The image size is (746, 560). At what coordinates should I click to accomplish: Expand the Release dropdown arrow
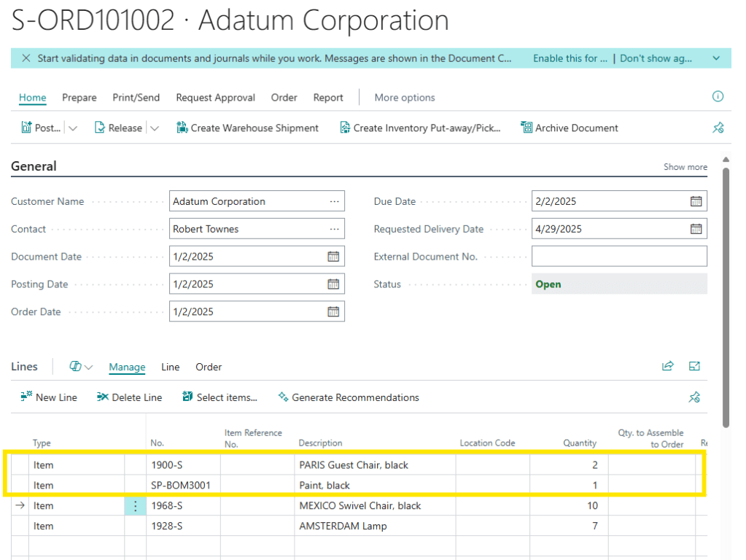coord(155,128)
